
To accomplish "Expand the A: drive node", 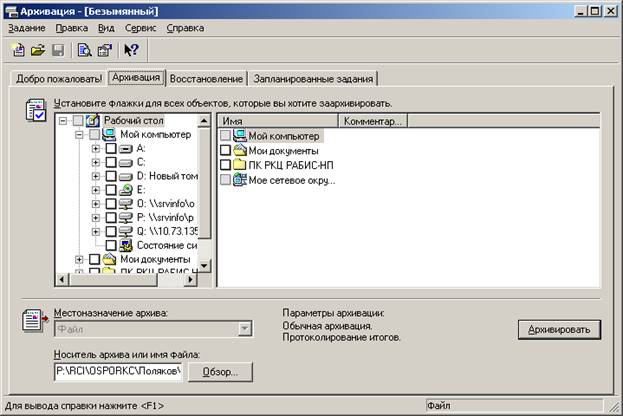I will point(95,149).
